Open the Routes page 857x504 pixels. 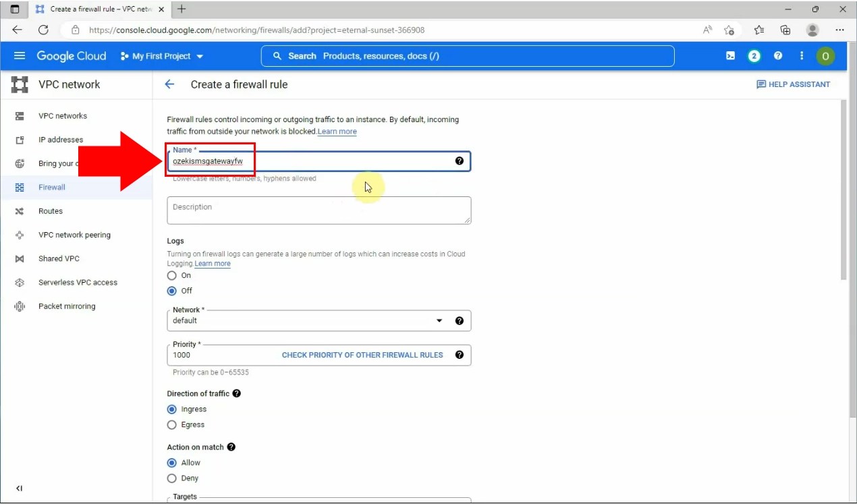(x=51, y=211)
